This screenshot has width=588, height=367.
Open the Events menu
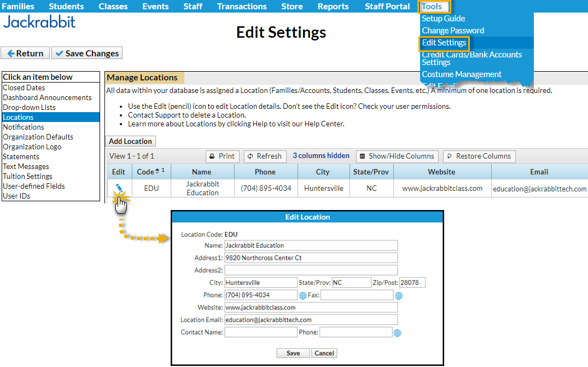pos(155,7)
